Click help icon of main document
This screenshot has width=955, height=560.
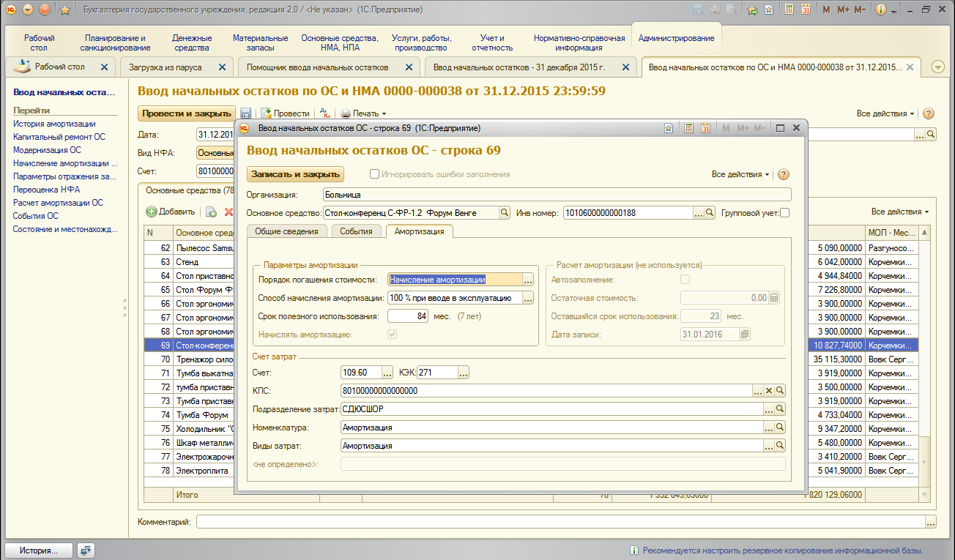(x=929, y=113)
